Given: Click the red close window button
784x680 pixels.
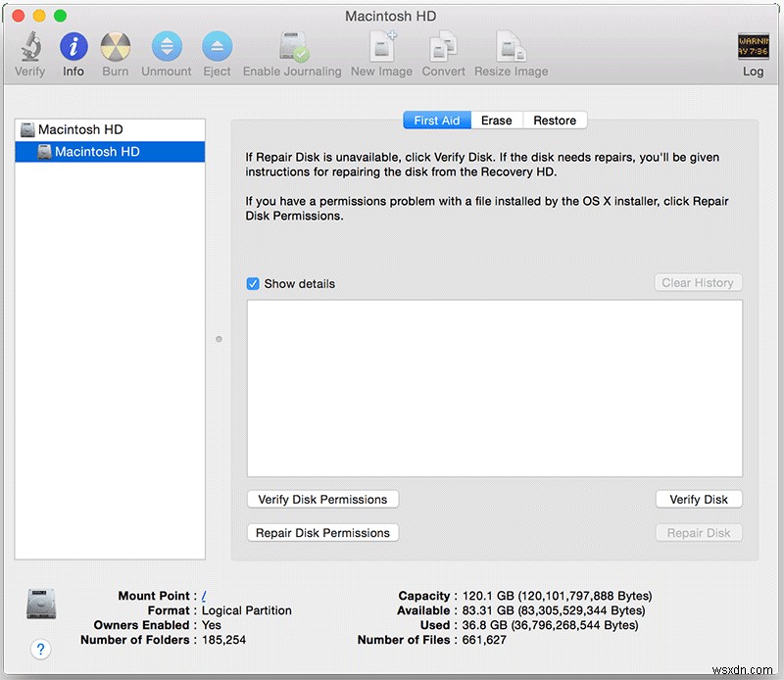Looking at the screenshot, I should 19,16.
